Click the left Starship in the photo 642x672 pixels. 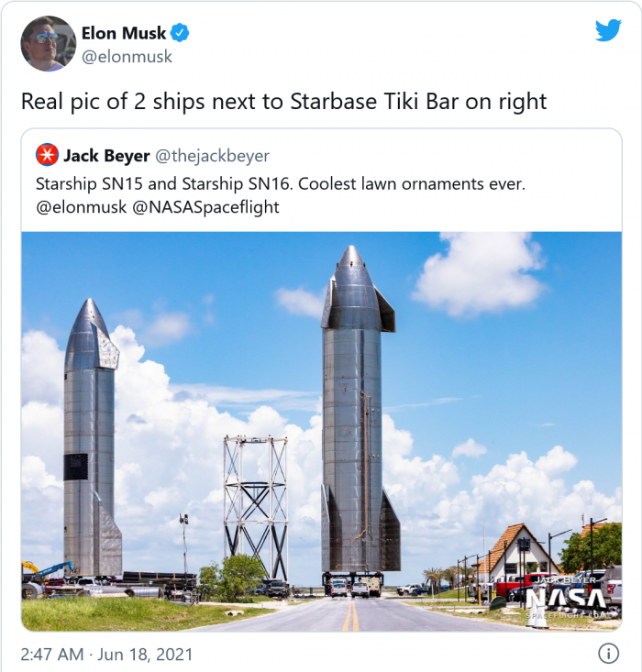[x=92, y=437]
